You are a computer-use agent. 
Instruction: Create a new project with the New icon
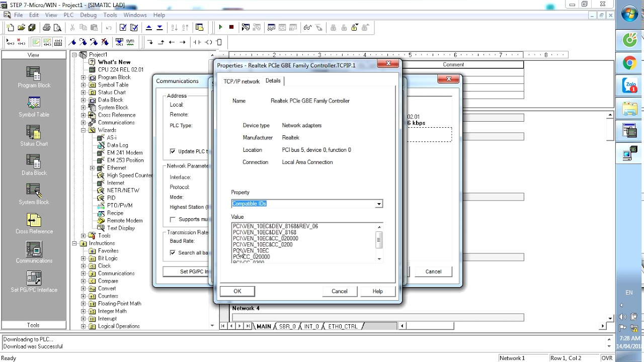(x=11, y=28)
